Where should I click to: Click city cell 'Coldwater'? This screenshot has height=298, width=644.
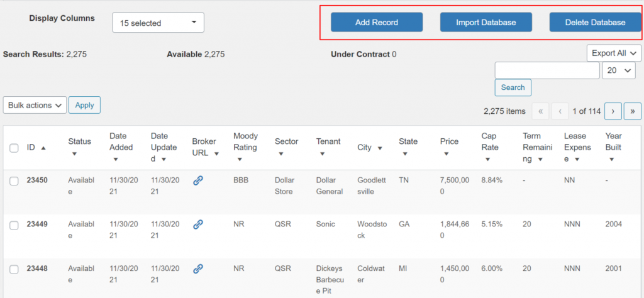click(371, 273)
